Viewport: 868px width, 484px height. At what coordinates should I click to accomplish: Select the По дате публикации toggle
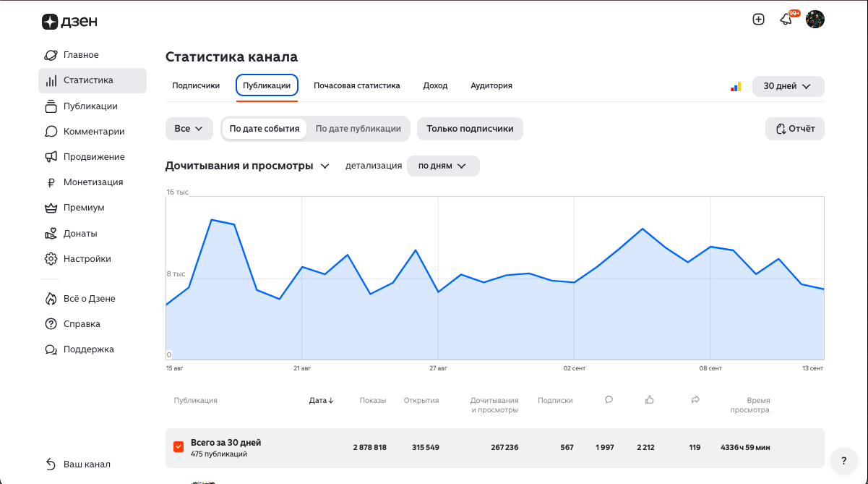pyautogui.click(x=358, y=129)
